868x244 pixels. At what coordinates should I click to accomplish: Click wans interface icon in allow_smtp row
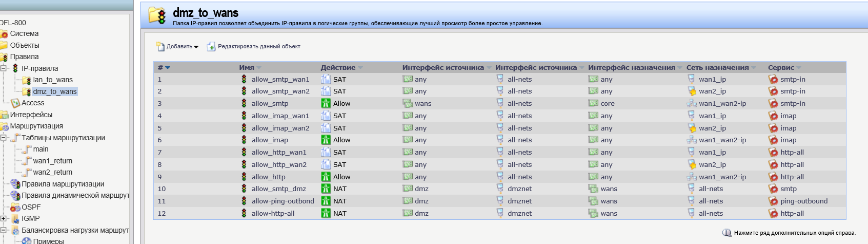point(408,103)
